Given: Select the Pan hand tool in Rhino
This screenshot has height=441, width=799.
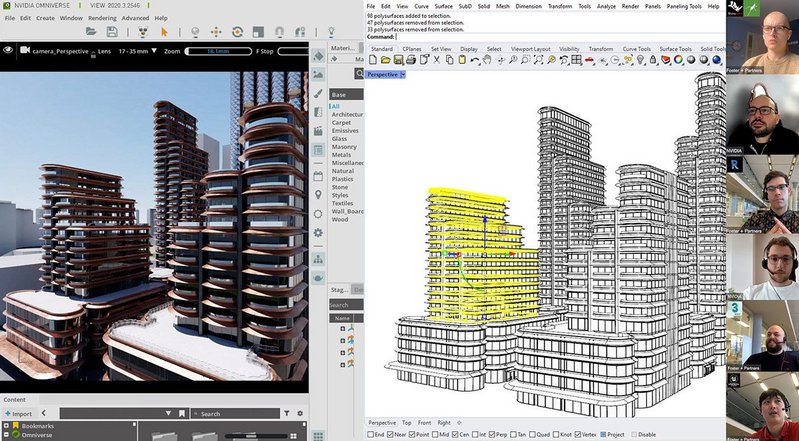Looking at the screenshot, I should click(487, 60).
